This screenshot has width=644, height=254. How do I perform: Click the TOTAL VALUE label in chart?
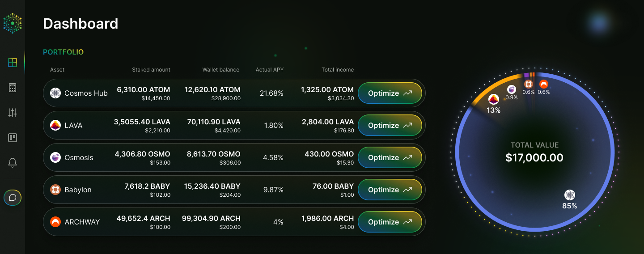(534, 145)
